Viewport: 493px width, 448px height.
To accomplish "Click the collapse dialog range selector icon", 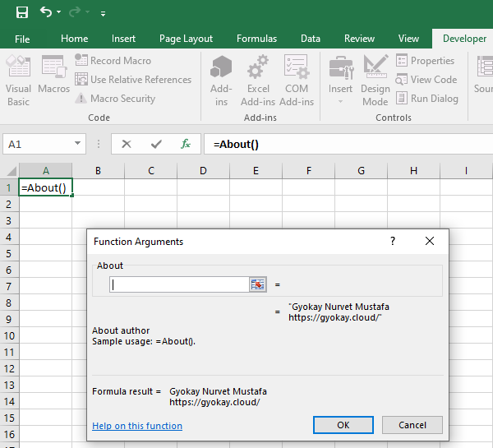I will 258,284.
